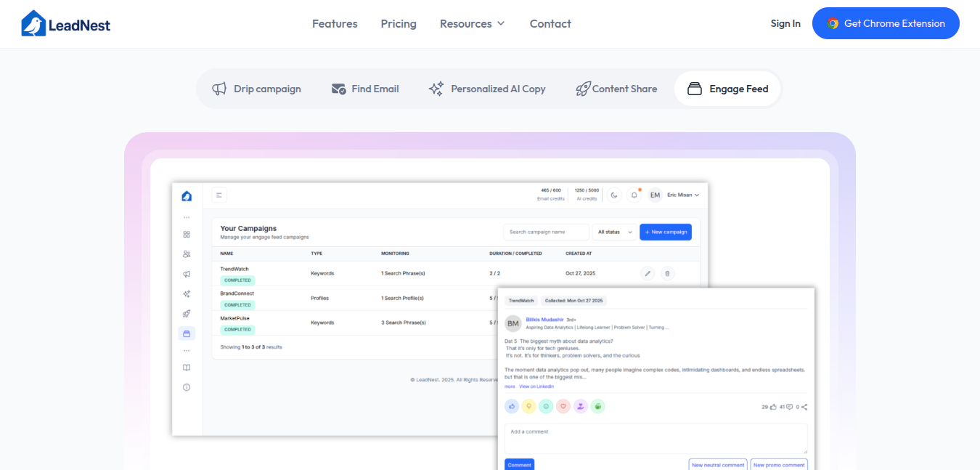The image size is (980, 470).
Task: Click the Add a comment input field
Action: point(655,437)
